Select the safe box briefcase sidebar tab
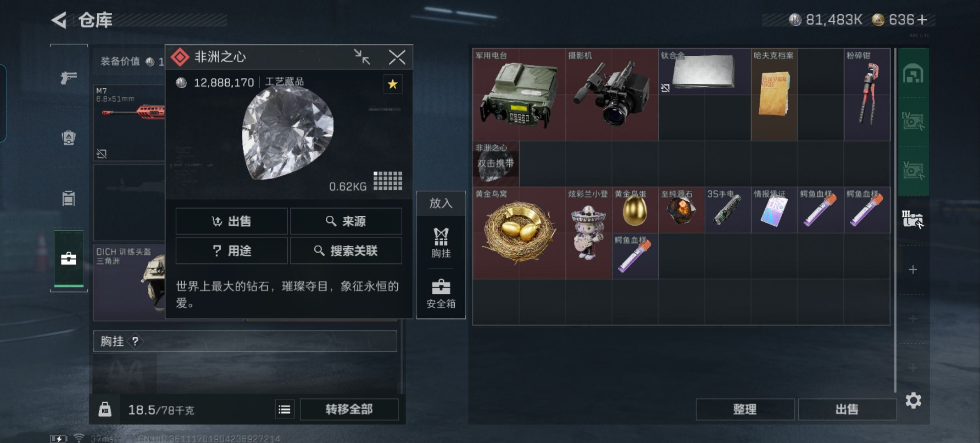This screenshot has width=980, height=443. (x=69, y=259)
